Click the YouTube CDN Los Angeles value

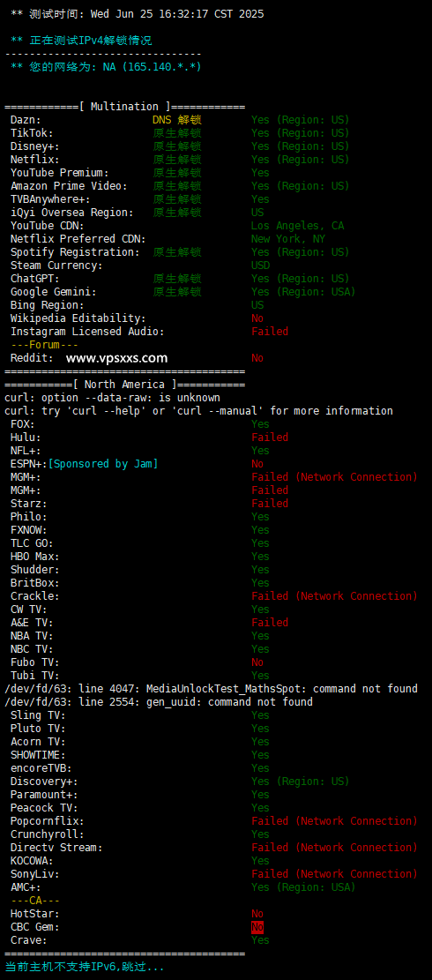(x=297, y=226)
